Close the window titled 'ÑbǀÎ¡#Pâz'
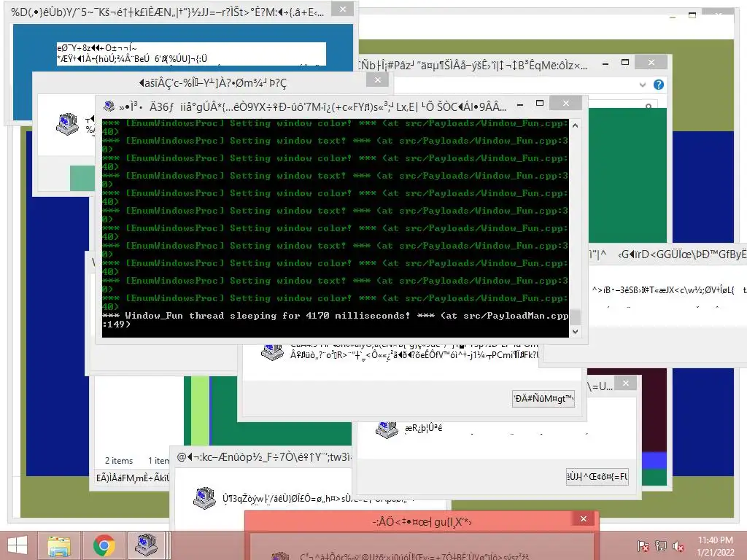The image size is (747, 560). (x=651, y=63)
